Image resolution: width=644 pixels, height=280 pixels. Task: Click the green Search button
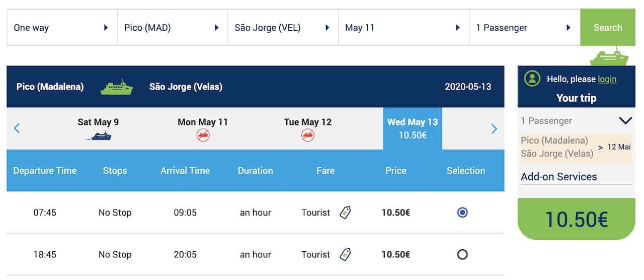tap(608, 28)
